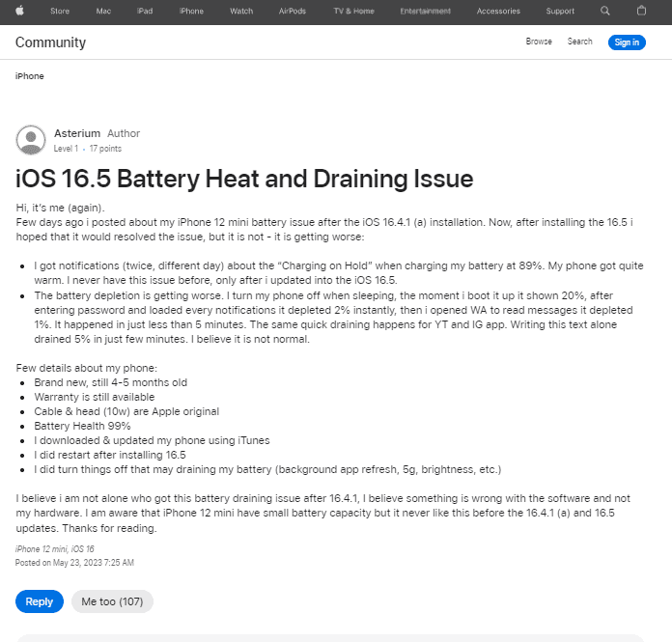Open the iPad menu
This screenshot has width=672, height=642.
click(145, 12)
